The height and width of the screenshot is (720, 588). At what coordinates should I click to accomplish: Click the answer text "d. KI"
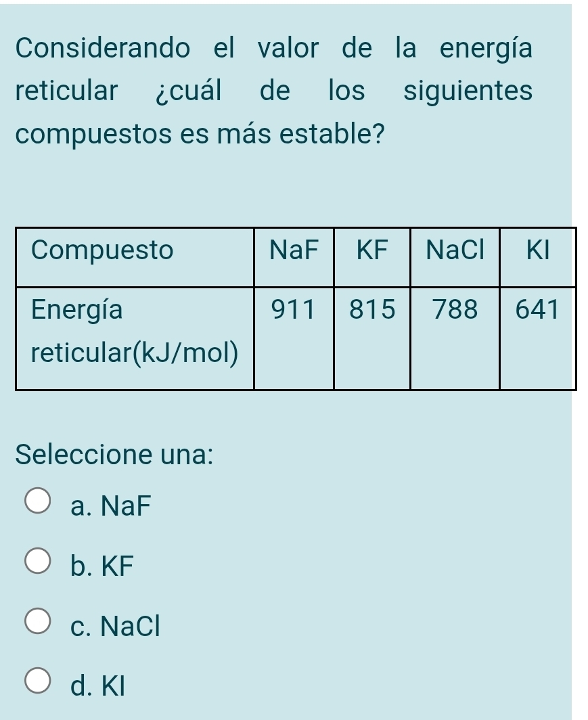(x=98, y=685)
